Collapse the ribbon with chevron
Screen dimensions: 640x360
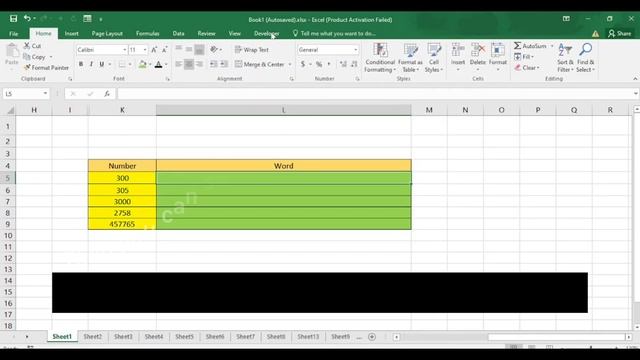tap(635, 79)
